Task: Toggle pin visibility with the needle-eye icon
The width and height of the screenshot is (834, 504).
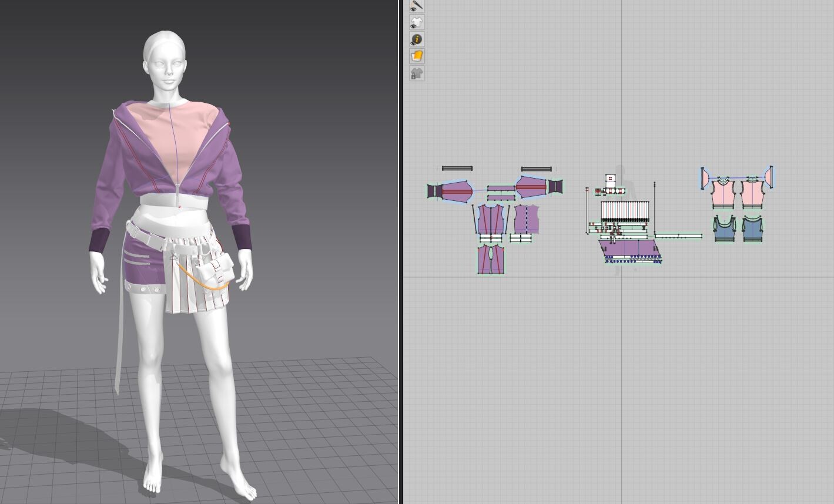Action: (417, 5)
